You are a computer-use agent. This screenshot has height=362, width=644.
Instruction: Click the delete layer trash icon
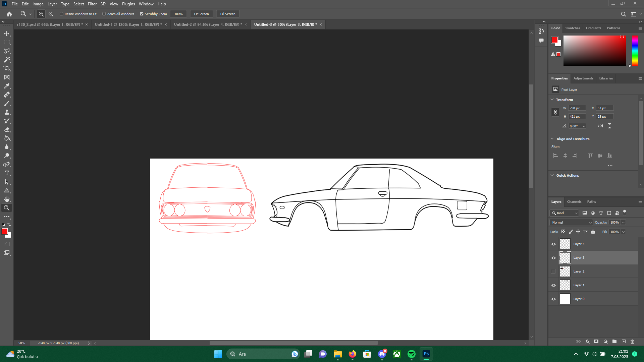point(632,342)
